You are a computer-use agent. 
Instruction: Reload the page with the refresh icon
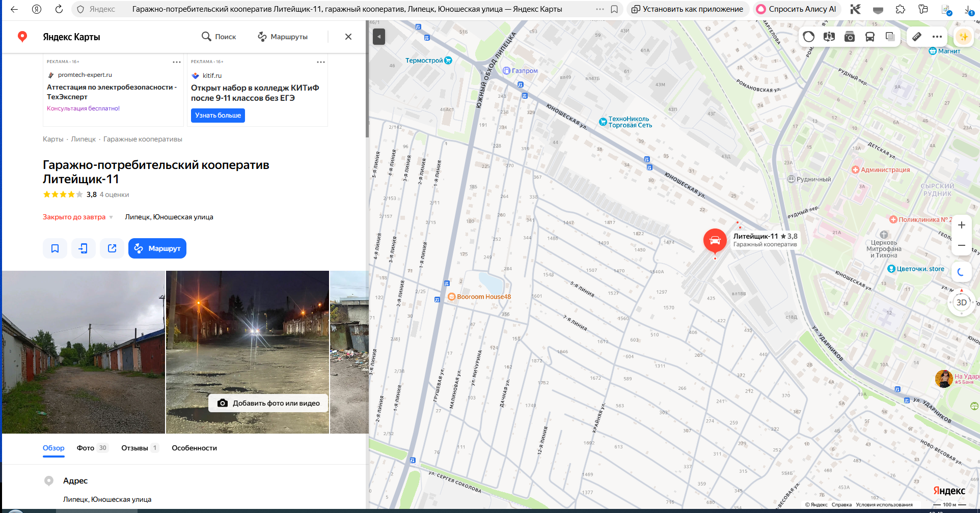coord(59,9)
